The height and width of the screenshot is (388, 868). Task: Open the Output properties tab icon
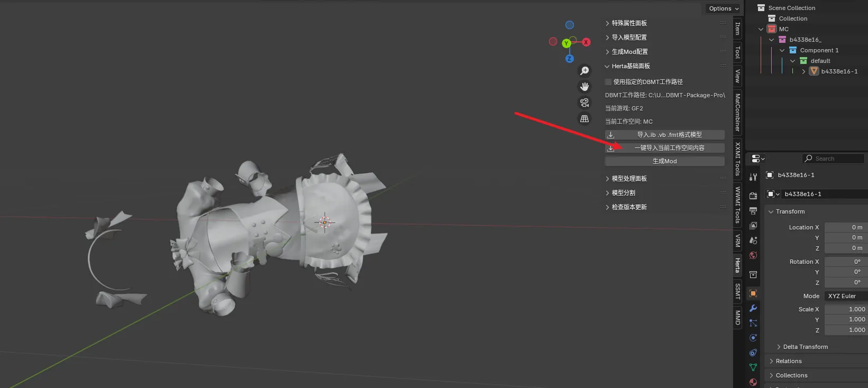point(753,210)
